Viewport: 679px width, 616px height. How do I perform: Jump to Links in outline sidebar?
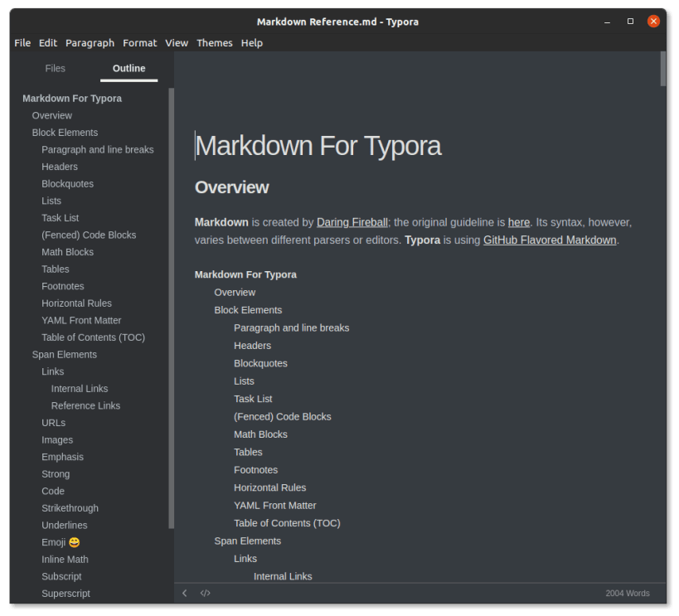point(53,371)
